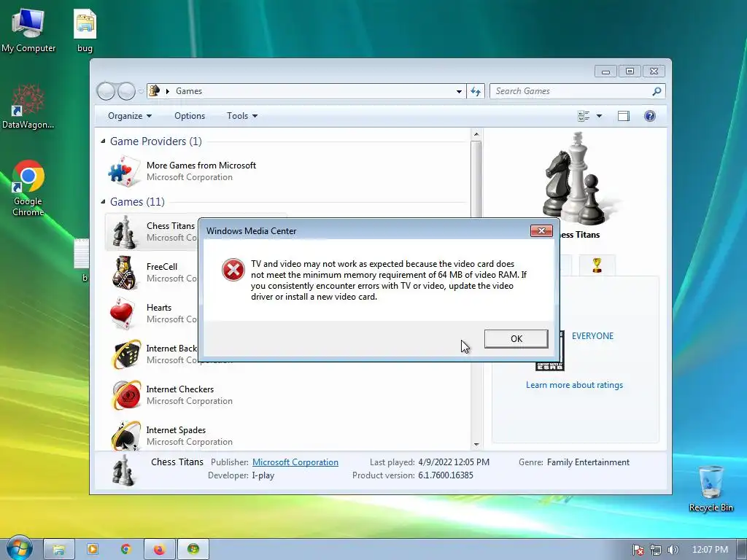Select the Hearts game icon
Screen dimensions: 747x560
coord(122,314)
